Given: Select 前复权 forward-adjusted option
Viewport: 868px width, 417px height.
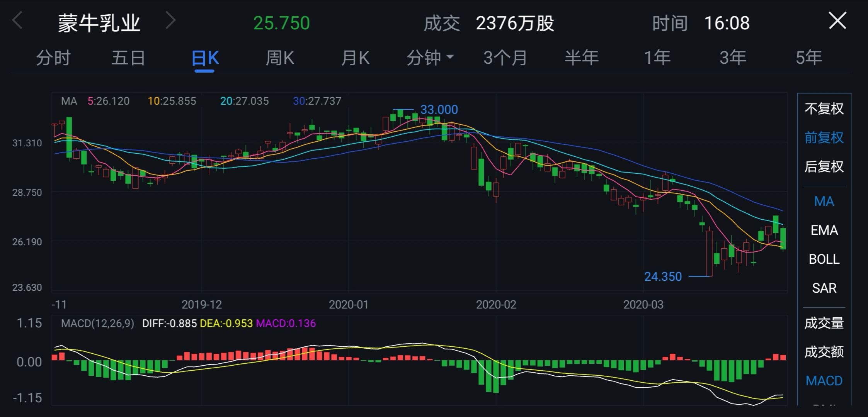Looking at the screenshot, I should (x=824, y=138).
